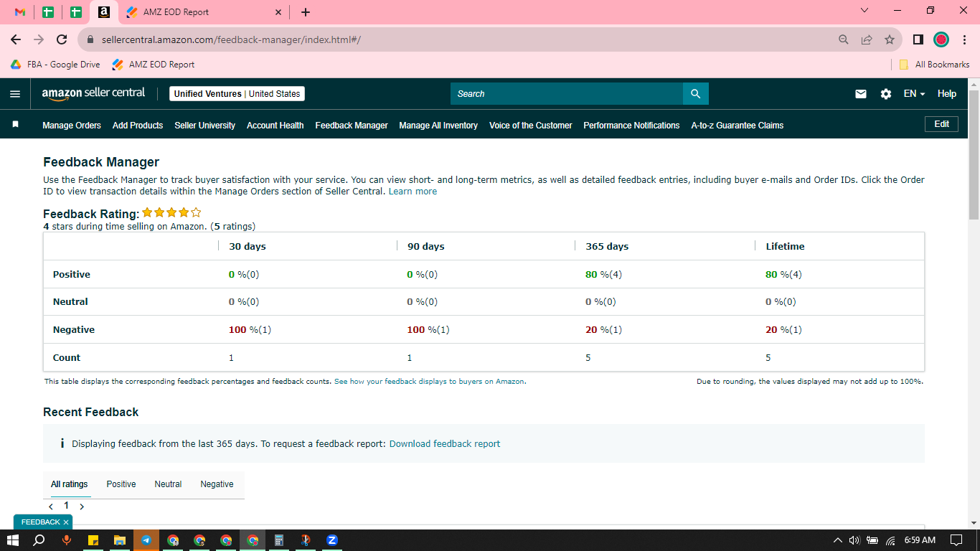Open File Explorer from the taskbar
Image resolution: width=980 pixels, height=551 pixels.
[120, 540]
